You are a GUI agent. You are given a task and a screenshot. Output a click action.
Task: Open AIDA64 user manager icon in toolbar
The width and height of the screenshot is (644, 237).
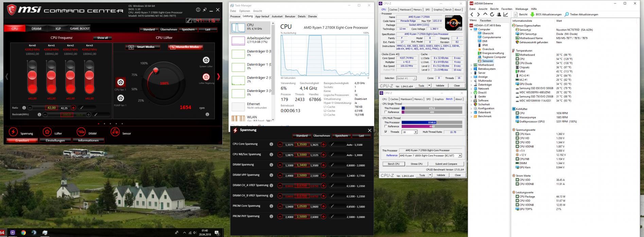click(x=499, y=14)
